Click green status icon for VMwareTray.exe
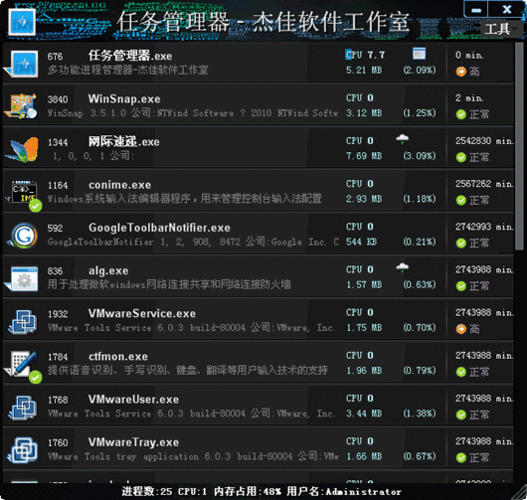This screenshot has height=500, width=527. (x=461, y=458)
